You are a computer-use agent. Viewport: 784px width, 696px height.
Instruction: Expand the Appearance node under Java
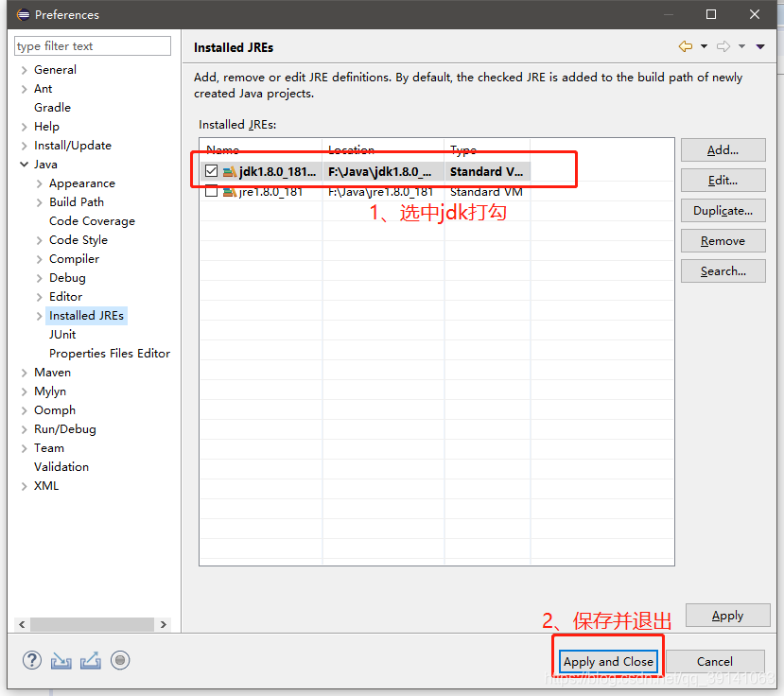(39, 184)
